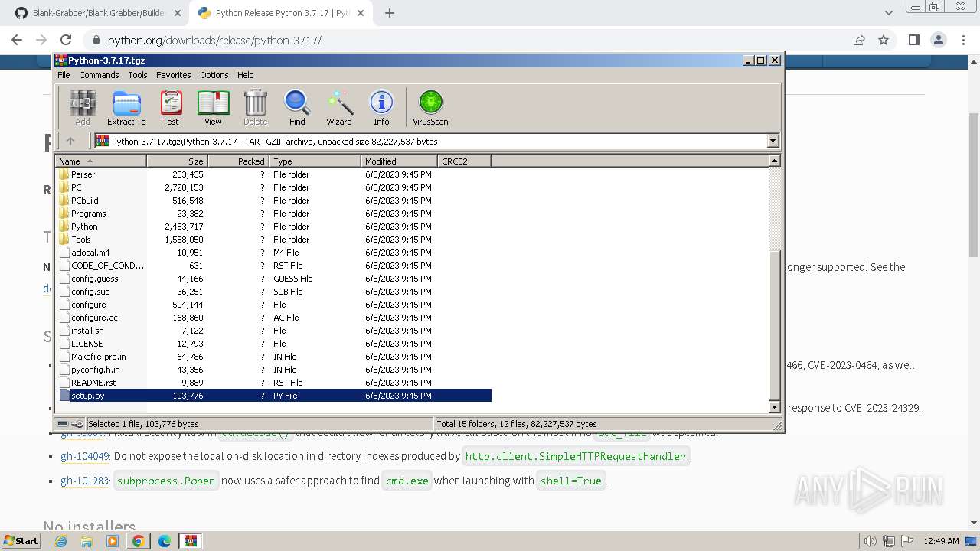The width and height of the screenshot is (980, 551).
Task: Click the Chrome address bar URL
Action: [x=214, y=41]
